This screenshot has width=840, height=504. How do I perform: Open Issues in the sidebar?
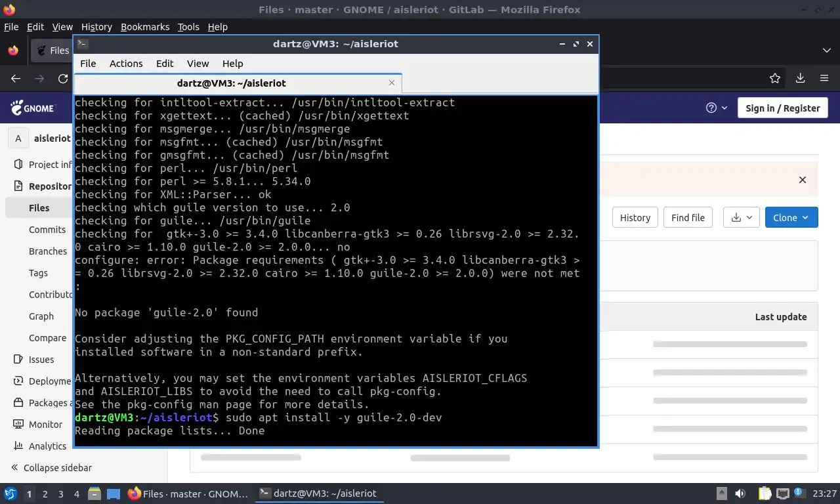pos(41,360)
